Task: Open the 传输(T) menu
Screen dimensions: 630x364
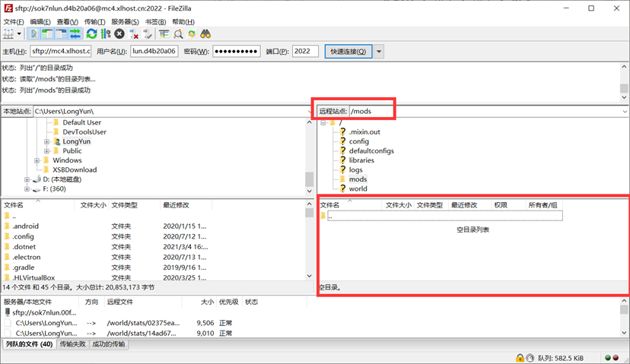Action: (x=95, y=22)
